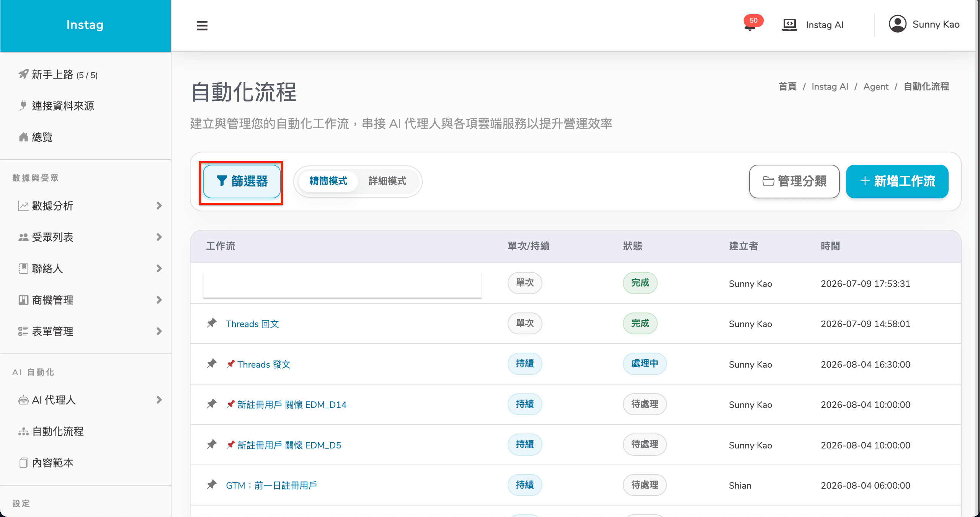Click 首頁 in the breadcrumb

pyautogui.click(x=787, y=87)
